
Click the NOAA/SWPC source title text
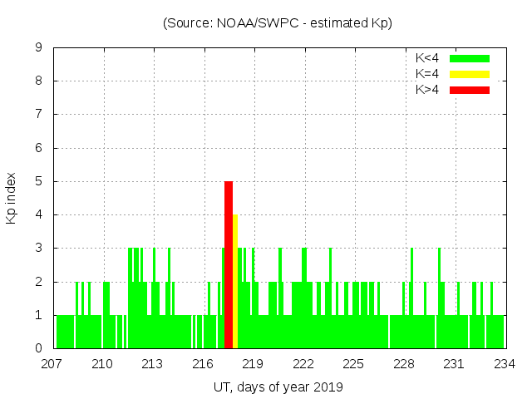tap(278, 23)
